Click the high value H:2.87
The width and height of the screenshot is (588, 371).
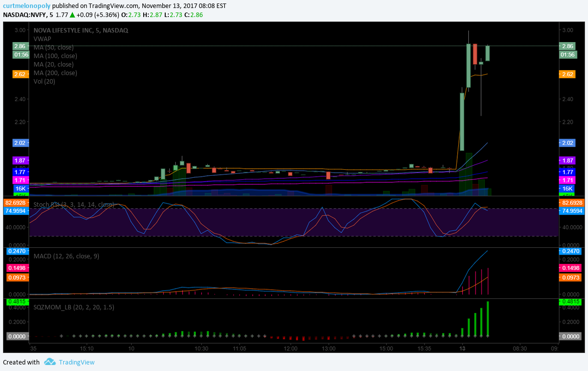152,15
